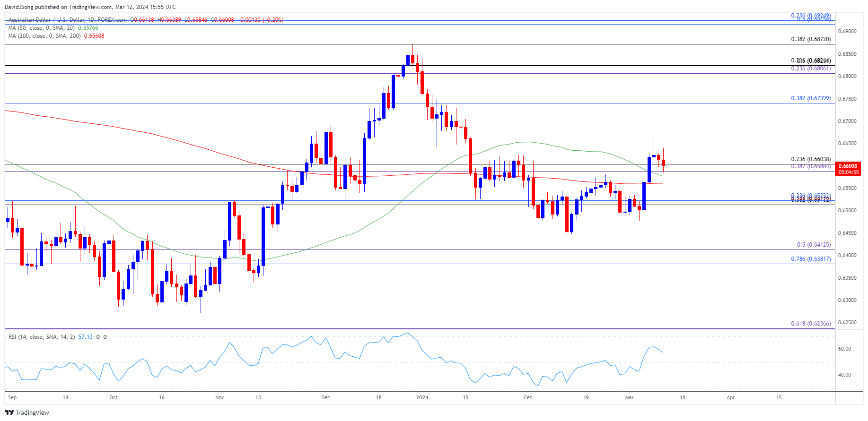Select the 0.382 (0.67399) Fibonacci label

click(811, 98)
